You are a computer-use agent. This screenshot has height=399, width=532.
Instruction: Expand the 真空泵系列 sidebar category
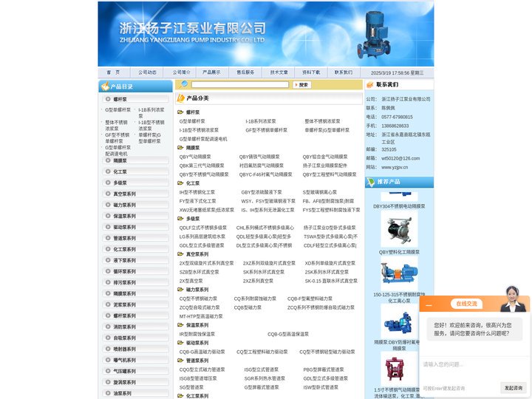pyautogui.click(x=135, y=194)
